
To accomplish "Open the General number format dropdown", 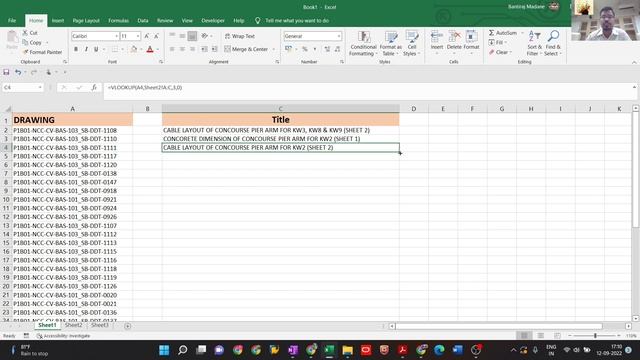I will pyautogui.click(x=339, y=36).
